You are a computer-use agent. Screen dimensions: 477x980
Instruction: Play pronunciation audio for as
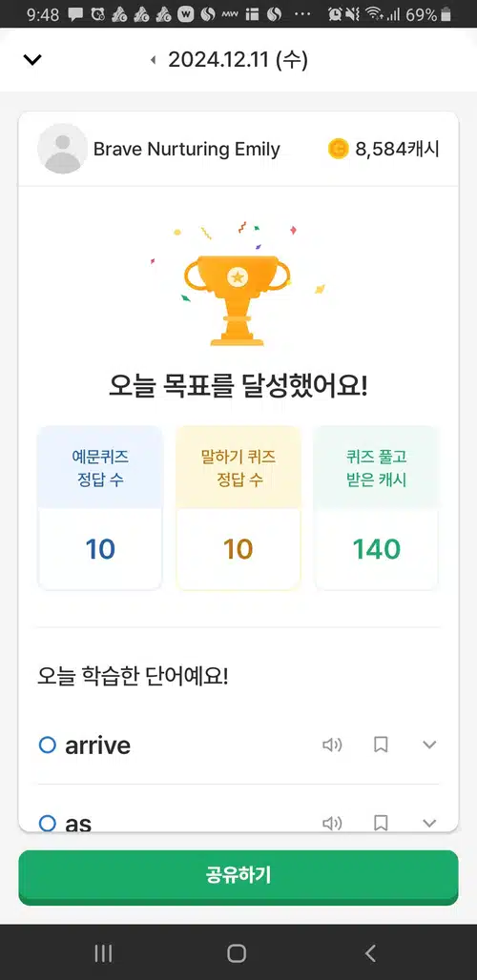332,823
